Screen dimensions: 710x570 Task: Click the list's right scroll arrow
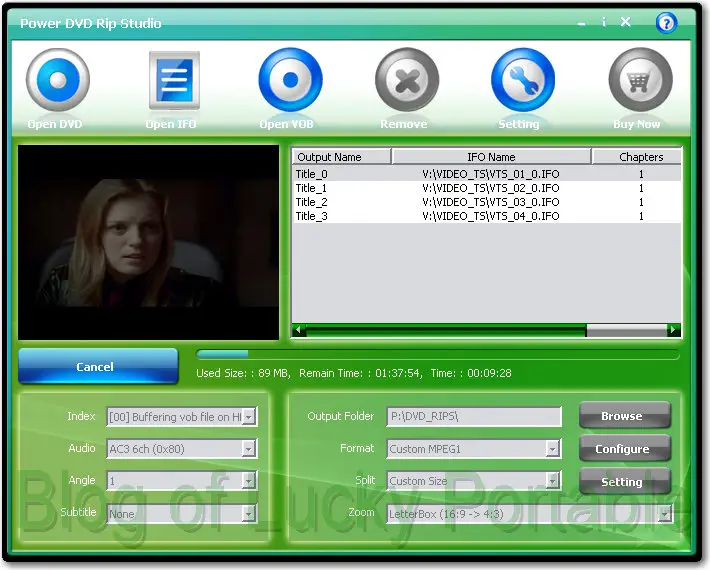(x=674, y=330)
